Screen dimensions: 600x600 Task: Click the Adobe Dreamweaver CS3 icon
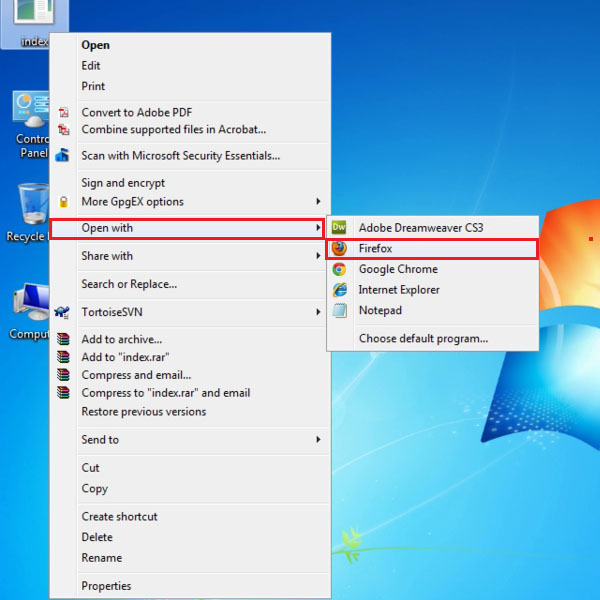(339, 227)
